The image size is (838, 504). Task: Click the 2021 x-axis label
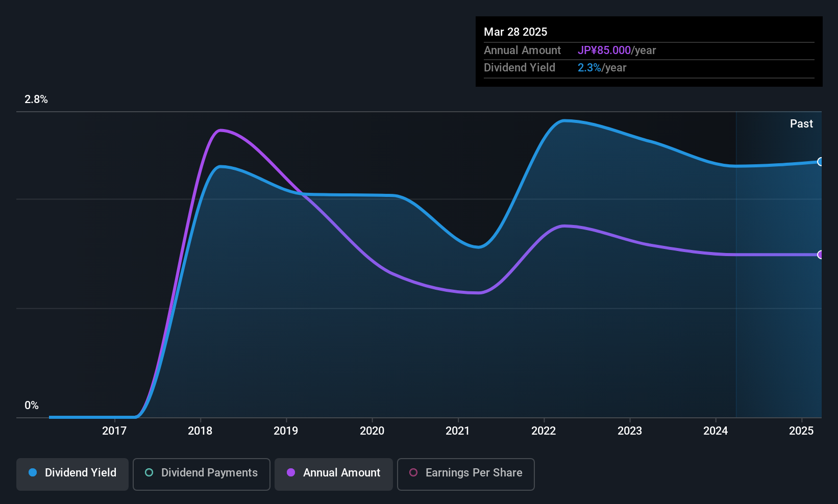click(458, 431)
